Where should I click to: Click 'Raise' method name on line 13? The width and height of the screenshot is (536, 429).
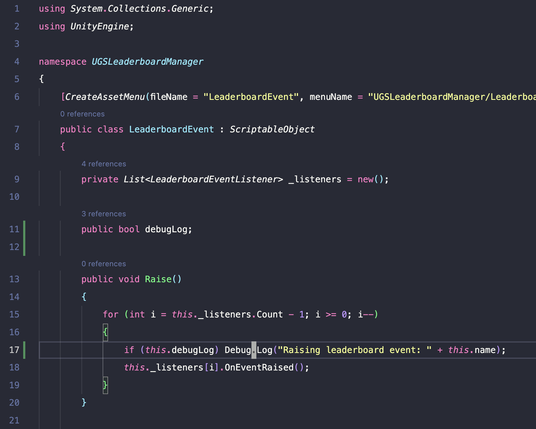tap(158, 279)
